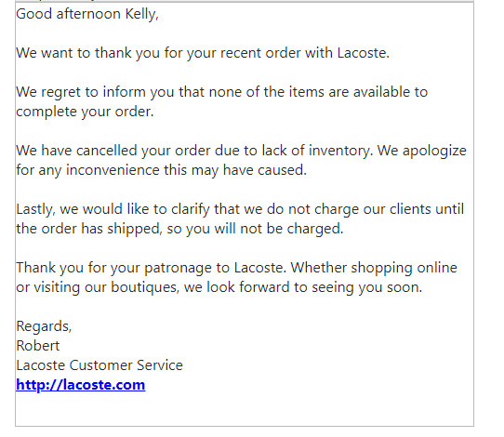Click the "Good afternoon Kelly," greeting line

coord(87,14)
